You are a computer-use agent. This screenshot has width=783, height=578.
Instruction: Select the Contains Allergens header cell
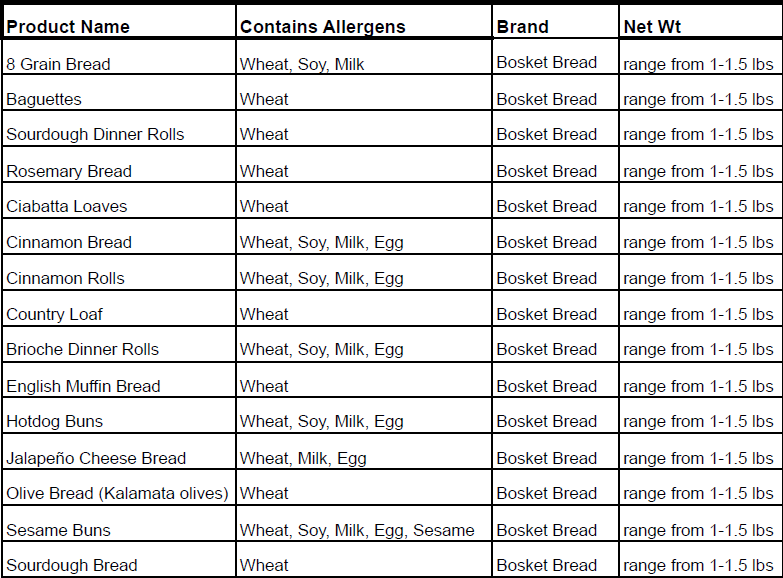click(323, 27)
